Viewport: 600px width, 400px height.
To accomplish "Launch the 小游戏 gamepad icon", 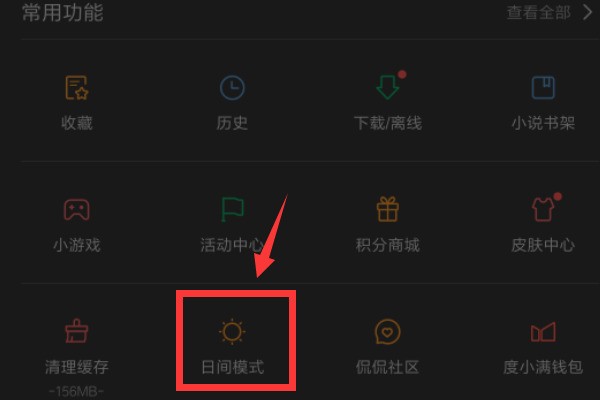I will point(77,210).
